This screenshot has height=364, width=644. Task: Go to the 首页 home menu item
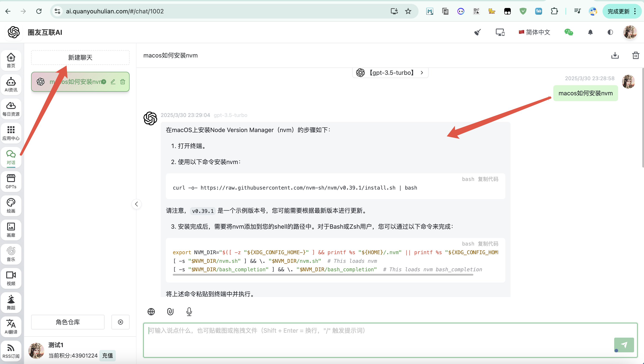[11, 60]
